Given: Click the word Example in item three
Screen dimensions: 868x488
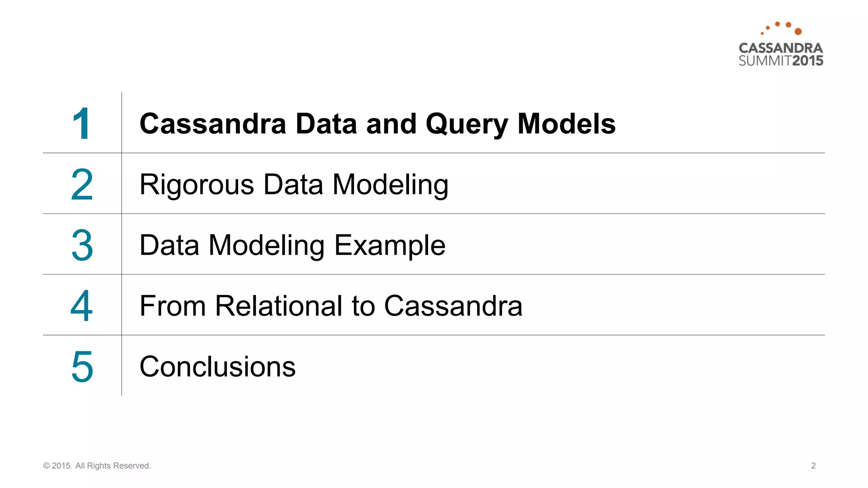Looking at the screenshot, I should [x=390, y=246].
